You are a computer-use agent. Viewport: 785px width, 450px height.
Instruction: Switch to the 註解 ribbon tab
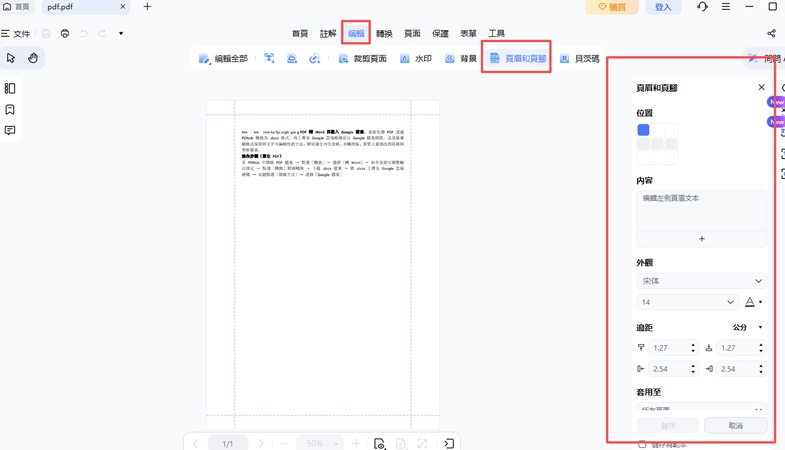click(328, 34)
